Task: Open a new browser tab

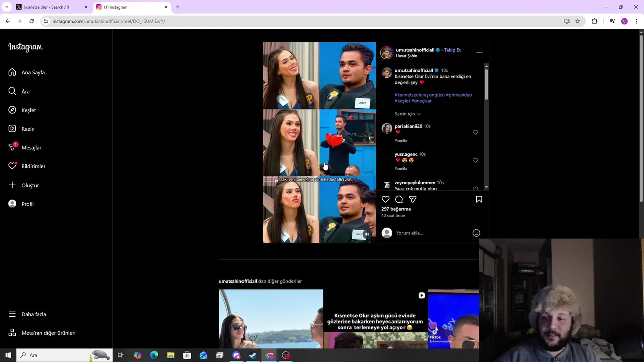Action: 178,7
